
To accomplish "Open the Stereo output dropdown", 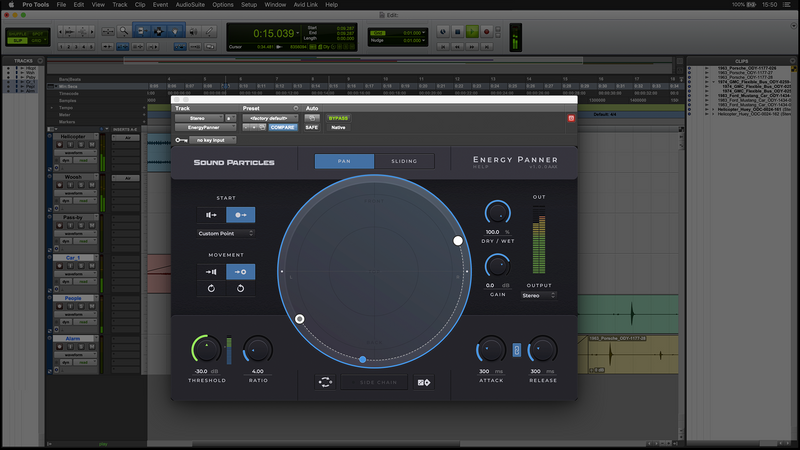I will 539,296.
